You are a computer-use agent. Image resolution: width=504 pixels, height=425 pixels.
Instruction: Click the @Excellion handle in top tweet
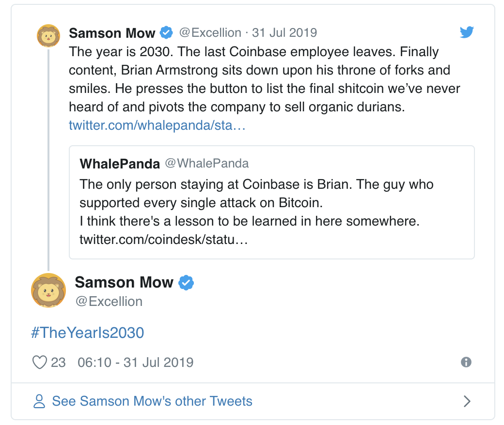click(210, 33)
